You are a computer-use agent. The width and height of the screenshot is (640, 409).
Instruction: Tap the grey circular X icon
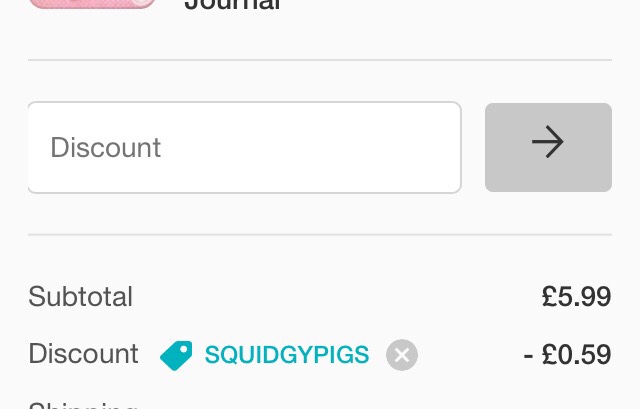pyautogui.click(x=402, y=355)
